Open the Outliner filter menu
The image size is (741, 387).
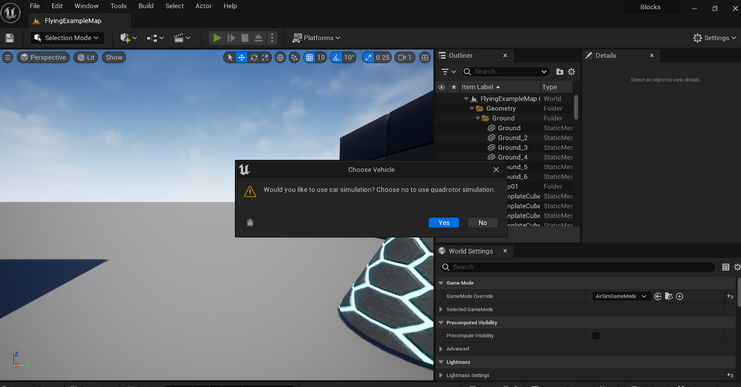tap(448, 71)
